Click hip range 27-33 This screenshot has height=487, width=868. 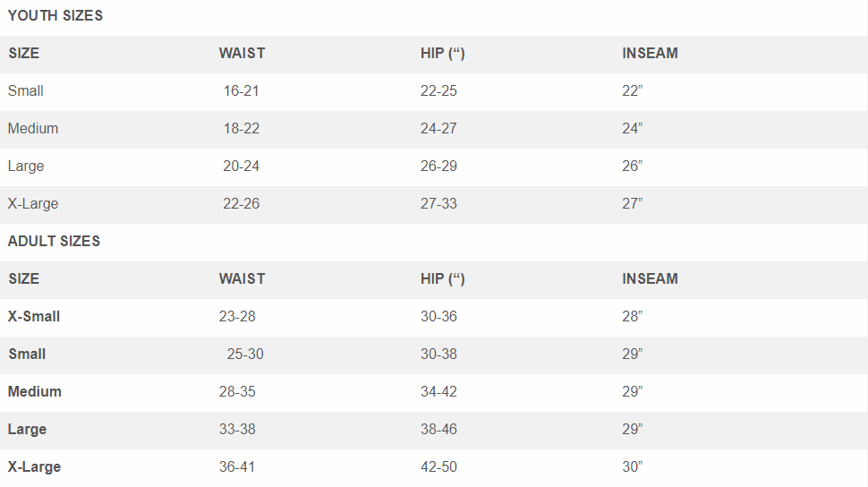(x=438, y=203)
